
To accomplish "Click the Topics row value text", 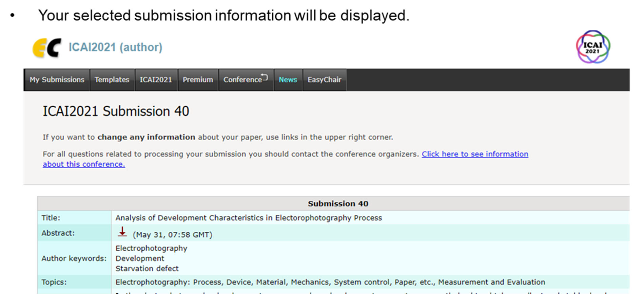I will 330,282.
